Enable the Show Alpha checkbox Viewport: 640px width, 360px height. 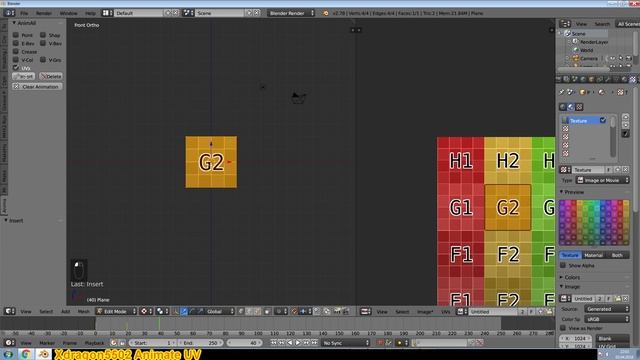(x=563, y=265)
